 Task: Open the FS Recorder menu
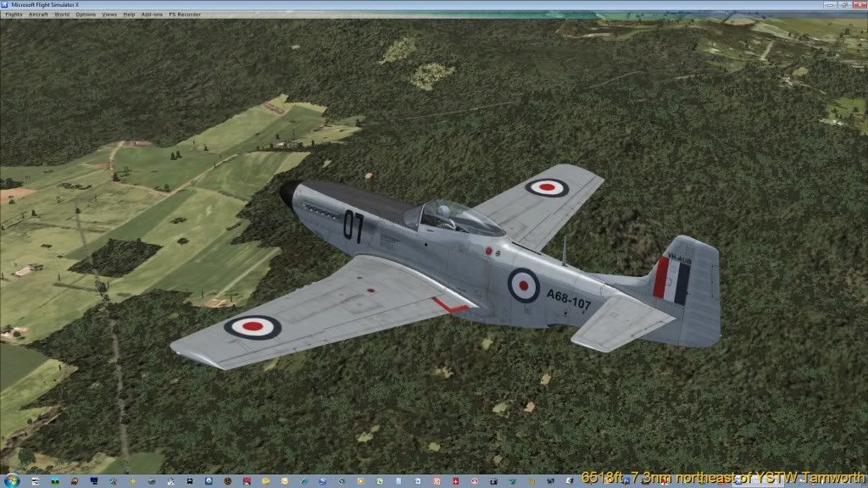185,14
